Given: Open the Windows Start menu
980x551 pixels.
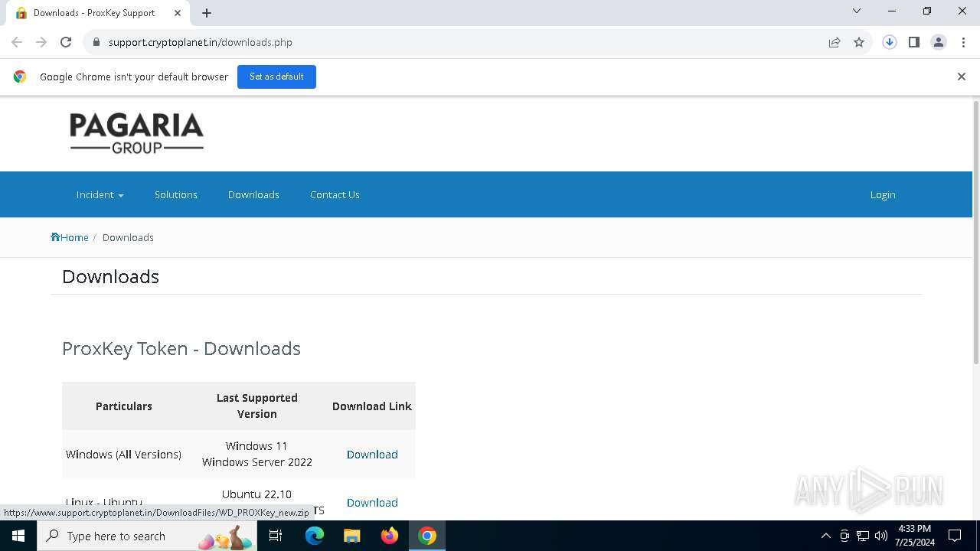Looking at the screenshot, I should coord(18,536).
